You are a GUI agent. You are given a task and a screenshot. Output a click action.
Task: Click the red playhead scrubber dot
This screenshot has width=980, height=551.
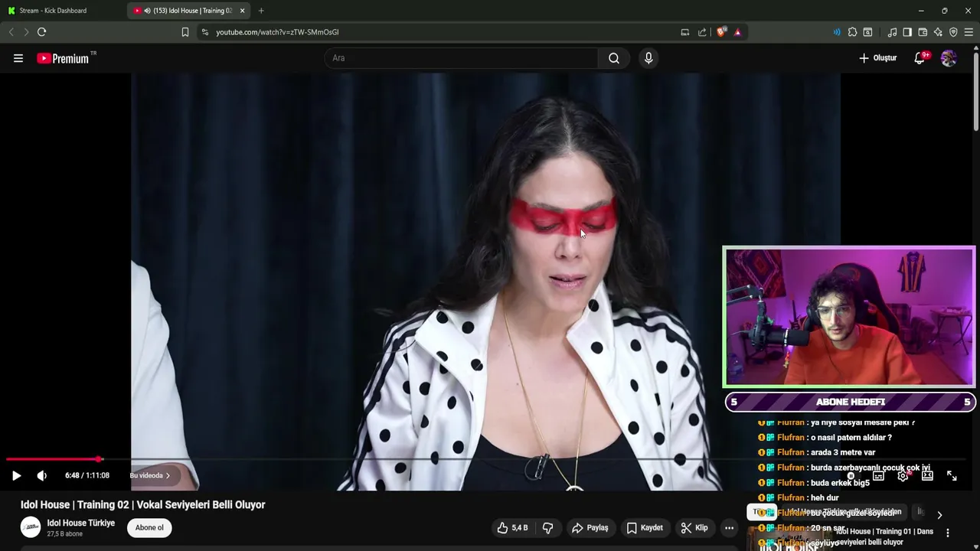pos(99,459)
